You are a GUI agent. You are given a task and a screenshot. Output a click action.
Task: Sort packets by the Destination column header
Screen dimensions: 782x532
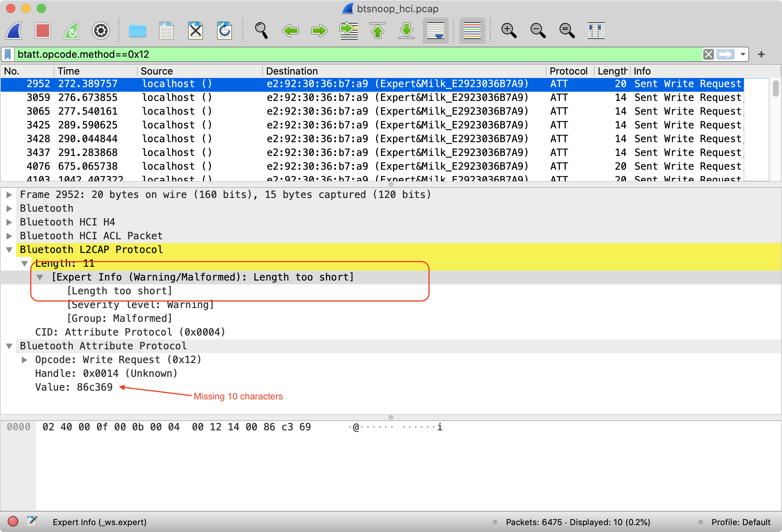coord(404,71)
